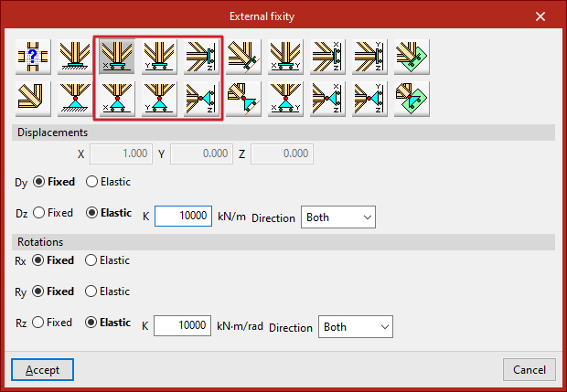Select pinned support with Y-direction rollers
This screenshot has height=392, width=567.
tap(159, 99)
